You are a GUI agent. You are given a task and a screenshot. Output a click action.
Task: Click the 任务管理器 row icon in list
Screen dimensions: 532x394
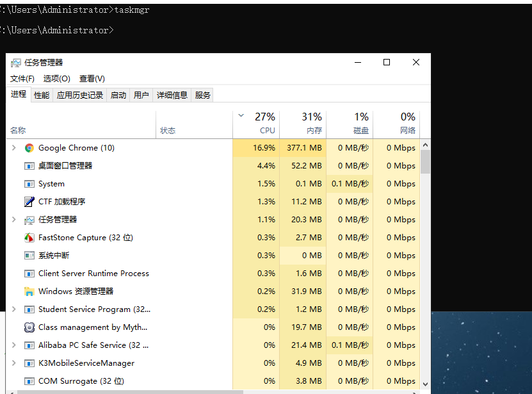pyautogui.click(x=29, y=220)
